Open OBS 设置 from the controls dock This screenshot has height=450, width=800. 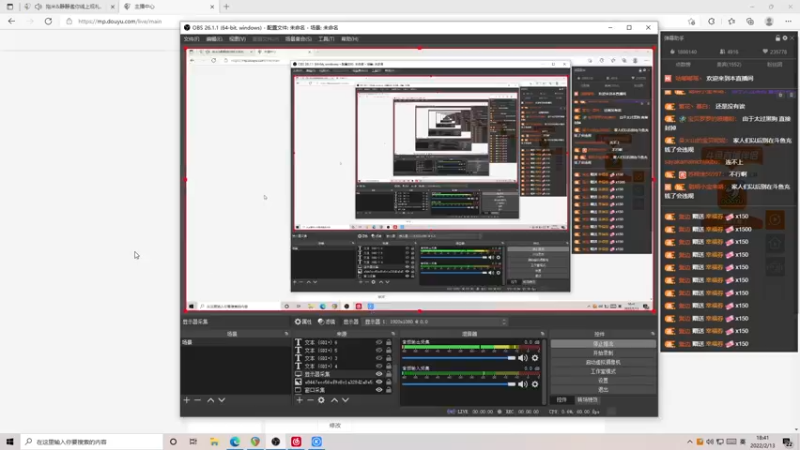tap(603, 381)
